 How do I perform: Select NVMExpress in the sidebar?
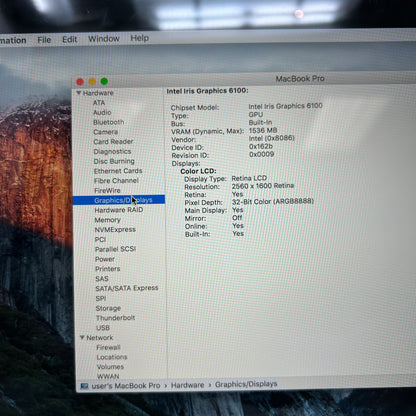pyautogui.click(x=115, y=229)
